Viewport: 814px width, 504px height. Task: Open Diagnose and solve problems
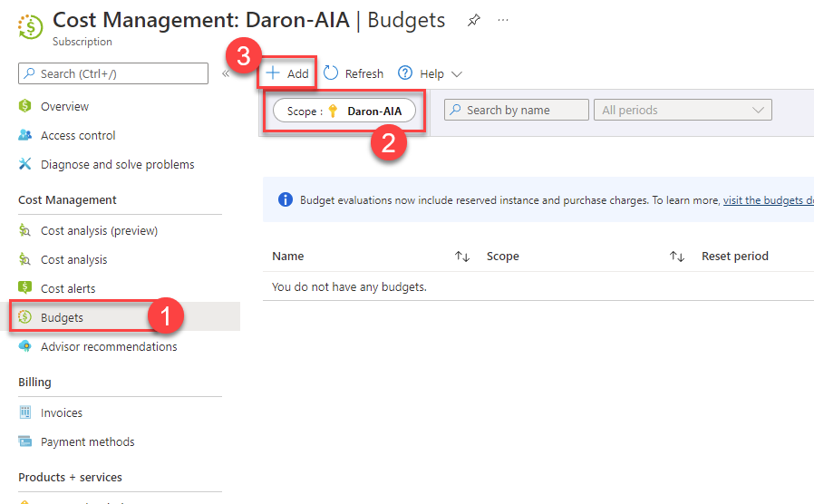(x=117, y=165)
